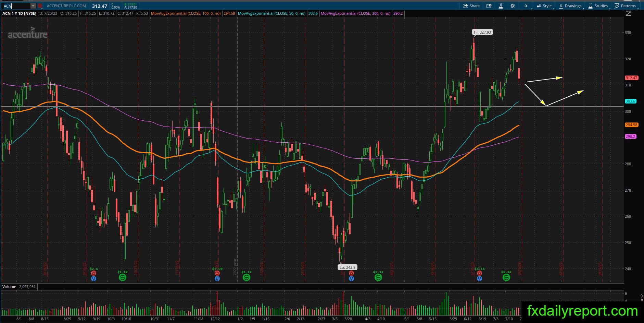Click the 294.58 value in the header

point(229,13)
